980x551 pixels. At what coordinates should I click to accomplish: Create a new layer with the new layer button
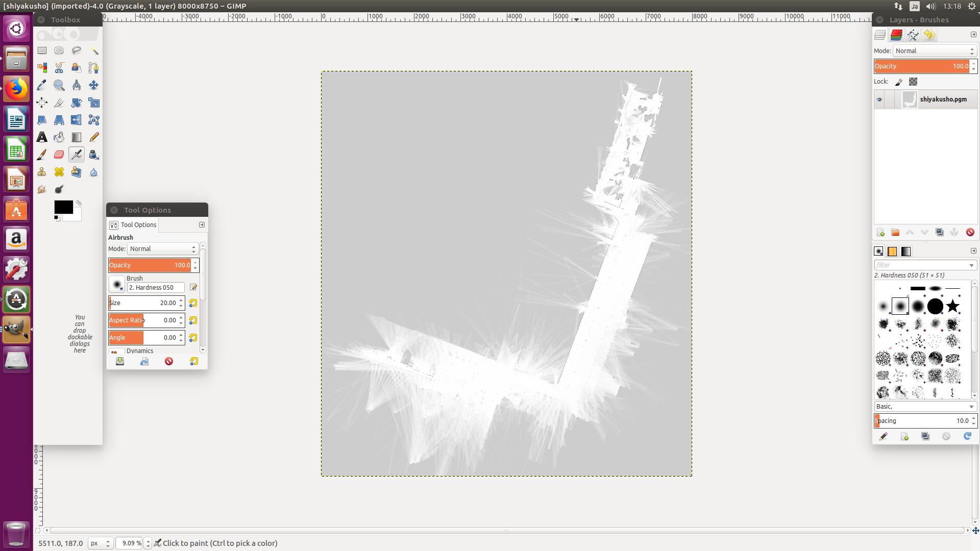[881, 232]
